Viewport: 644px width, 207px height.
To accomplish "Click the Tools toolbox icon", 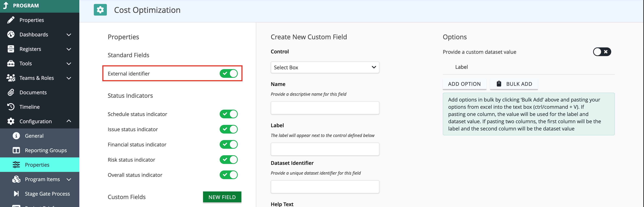I will click(x=11, y=64).
